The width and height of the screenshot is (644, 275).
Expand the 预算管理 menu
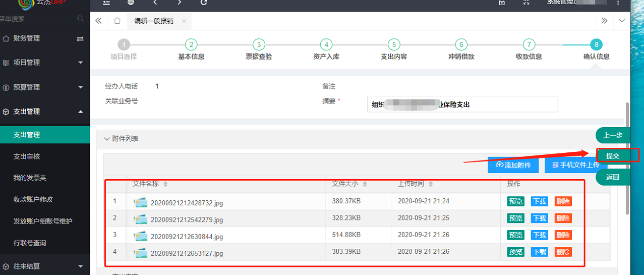(x=45, y=87)
